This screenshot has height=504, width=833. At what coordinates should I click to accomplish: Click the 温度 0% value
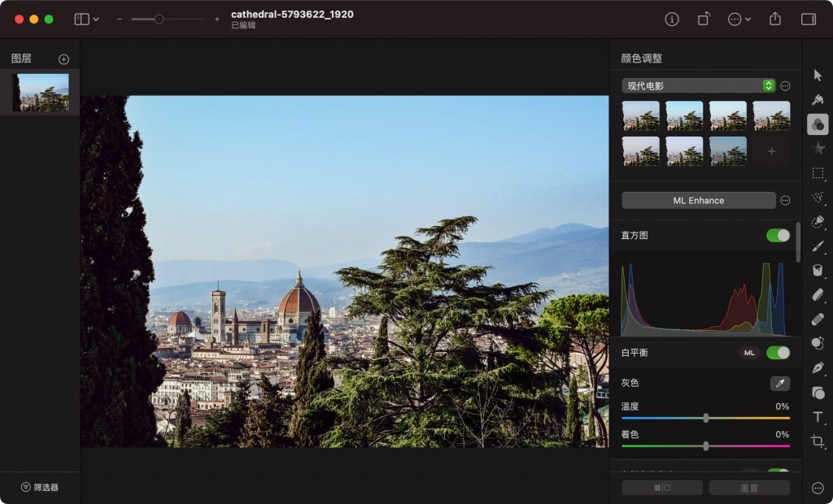coord(782,406)
